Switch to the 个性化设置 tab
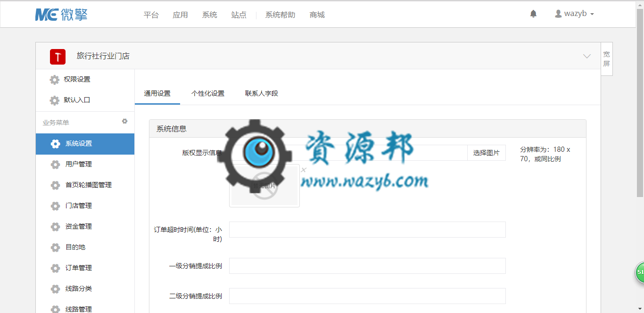644x313 pixels. (208, 93)
